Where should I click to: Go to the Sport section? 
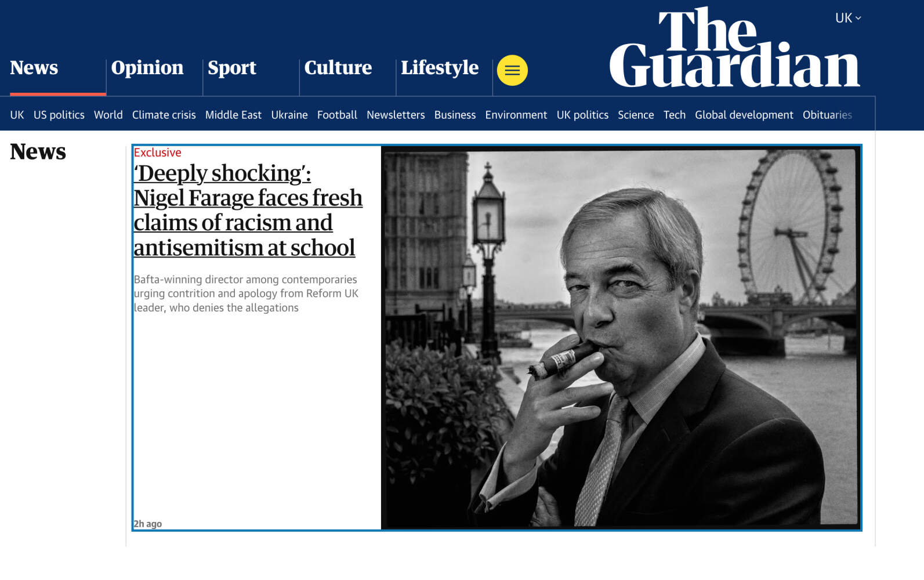(232, 68)
